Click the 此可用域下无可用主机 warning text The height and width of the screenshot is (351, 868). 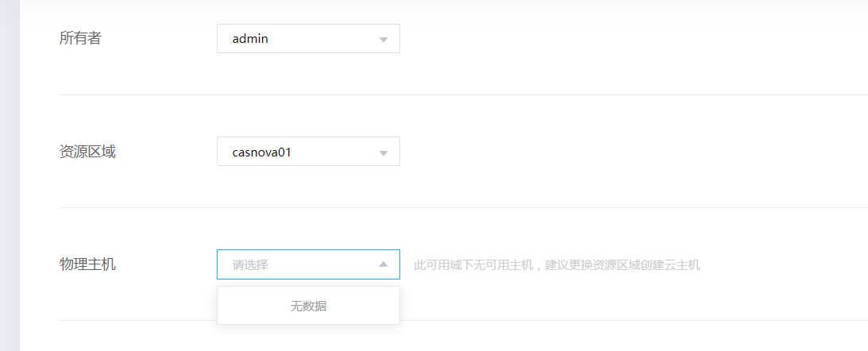click(473, 265)
